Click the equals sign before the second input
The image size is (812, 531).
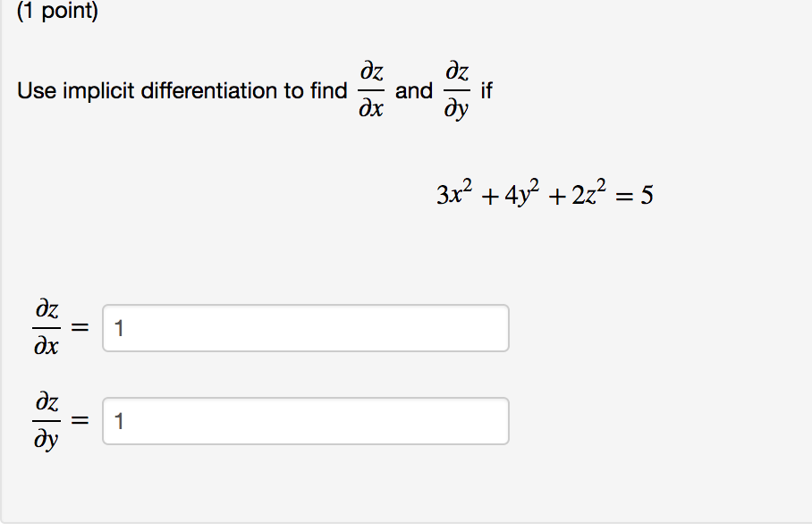tap(81, 422)
